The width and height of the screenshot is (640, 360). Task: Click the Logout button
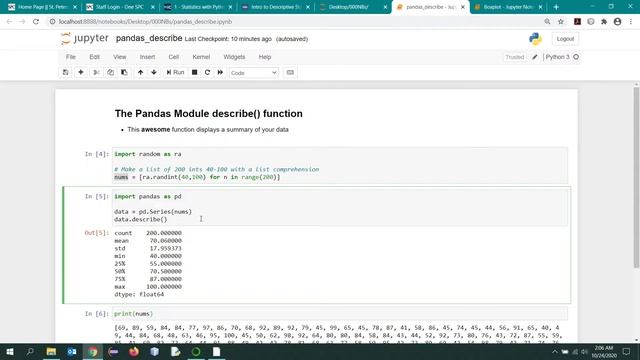565,39
